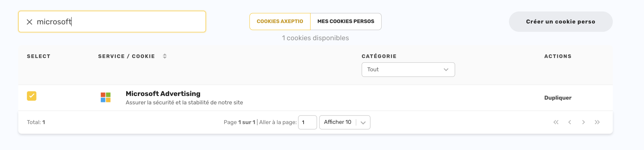Switch to Mes Cookies Persos tab
This screenshot has width=644, height=150.
point(346,21)
